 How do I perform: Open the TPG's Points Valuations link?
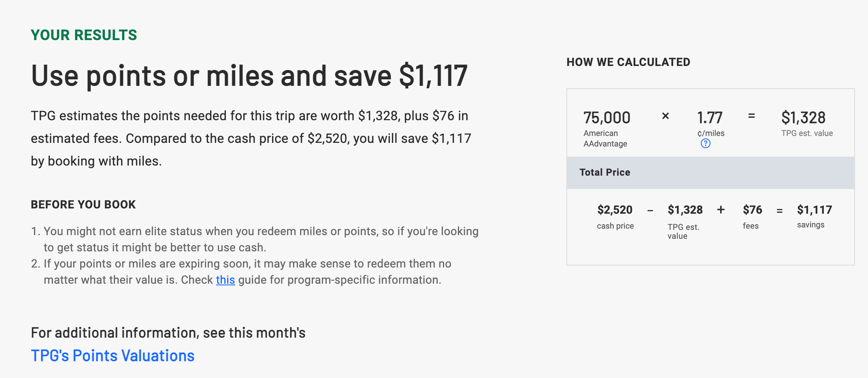(x=113, y=356)
